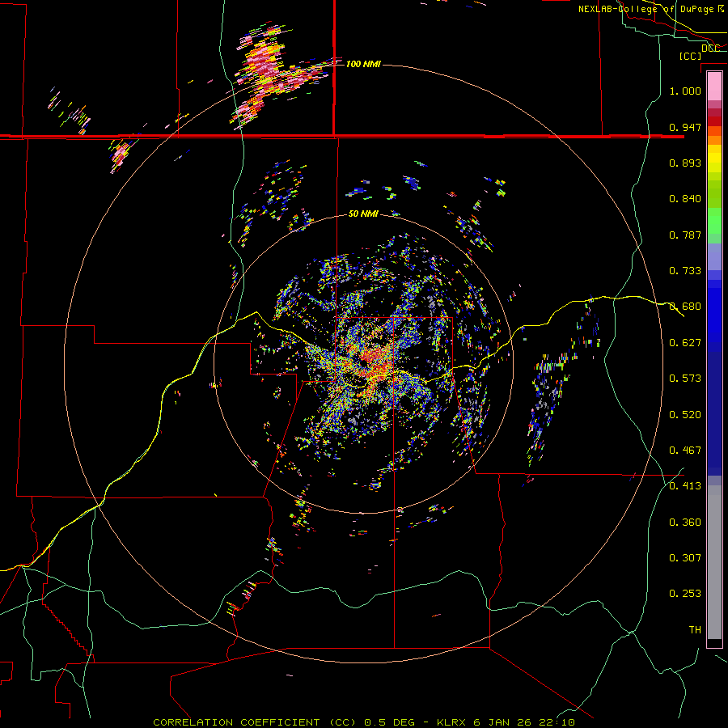728x728 pixels.
Task: Click the "50 NMI" range ring label
Action: pyautogui.click(x=363, y=214)
